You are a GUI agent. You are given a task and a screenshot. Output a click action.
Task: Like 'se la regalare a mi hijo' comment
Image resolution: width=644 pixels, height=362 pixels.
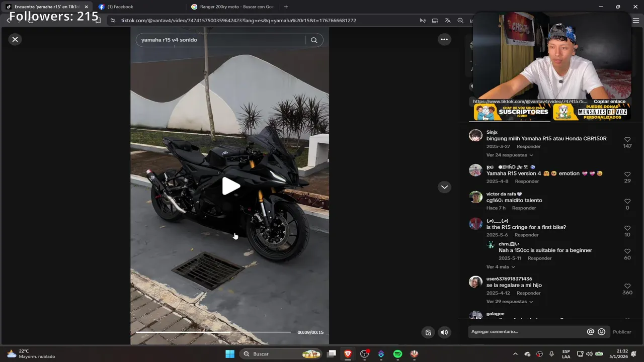coord(627,286)
